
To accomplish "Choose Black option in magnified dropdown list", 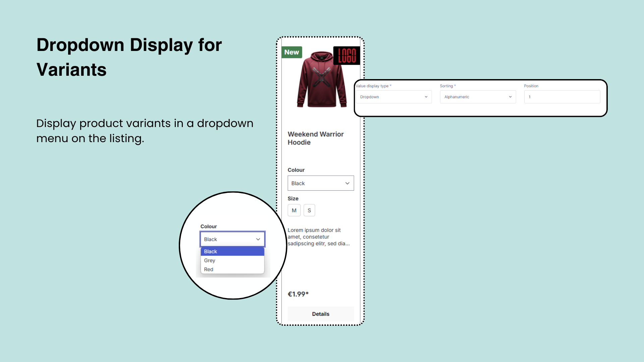I will tap(232, 251).
